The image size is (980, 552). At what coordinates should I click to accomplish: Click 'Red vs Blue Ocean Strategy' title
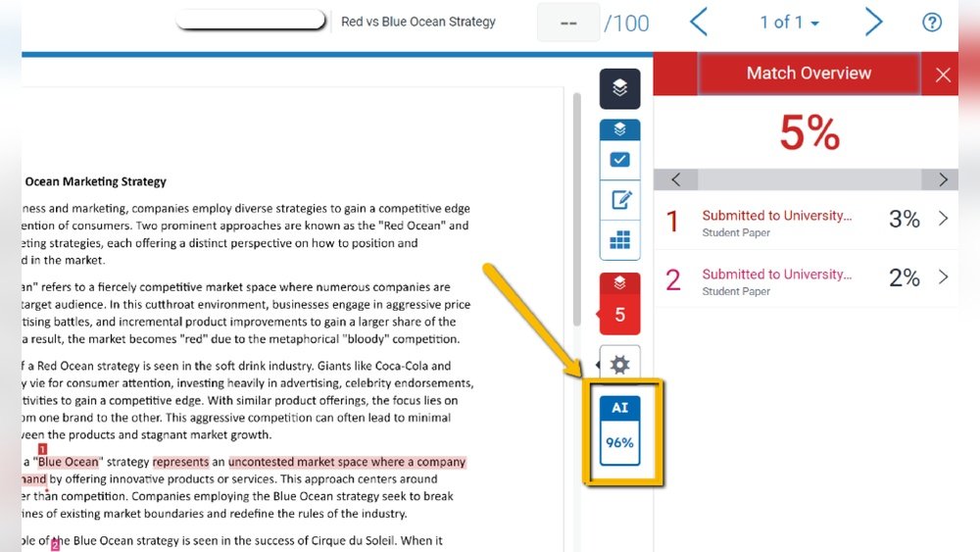pos(418,22)
